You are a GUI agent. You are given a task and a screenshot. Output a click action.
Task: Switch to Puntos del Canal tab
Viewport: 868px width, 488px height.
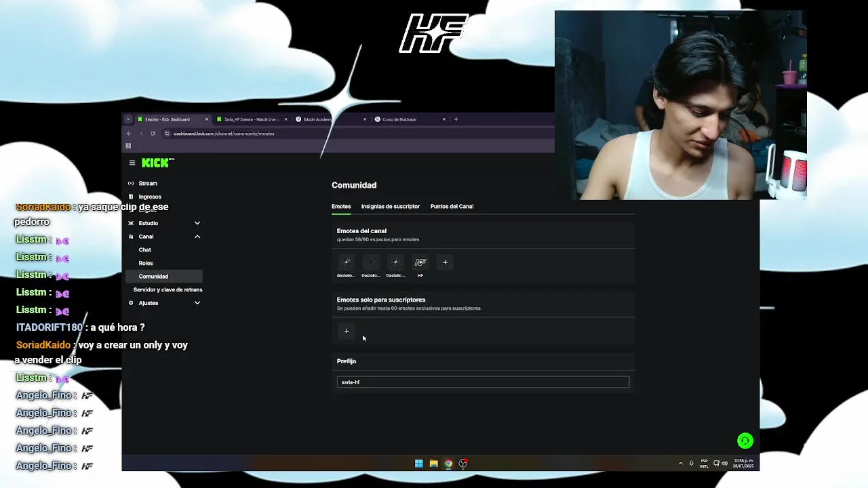tap(452, 207)
